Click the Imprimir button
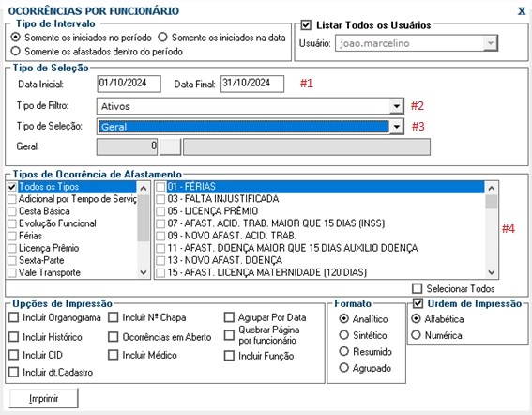The height and width of the screenshot is (415, 532). [44, 398]
